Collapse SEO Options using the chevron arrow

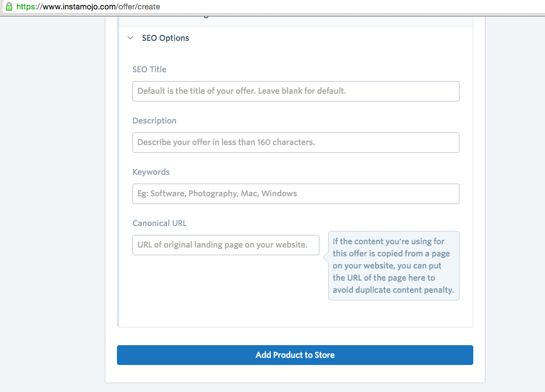[130, 38]
